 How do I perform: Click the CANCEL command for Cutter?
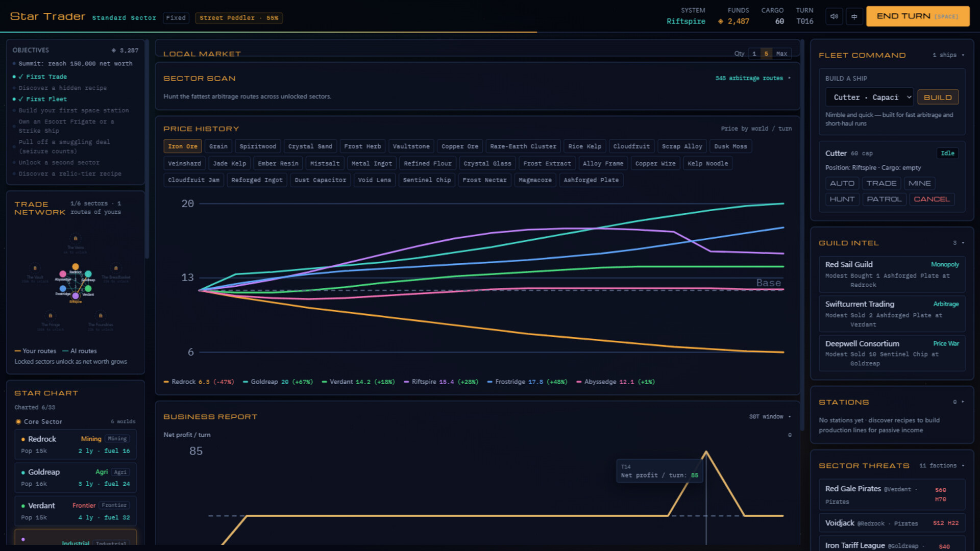(932, 199)
